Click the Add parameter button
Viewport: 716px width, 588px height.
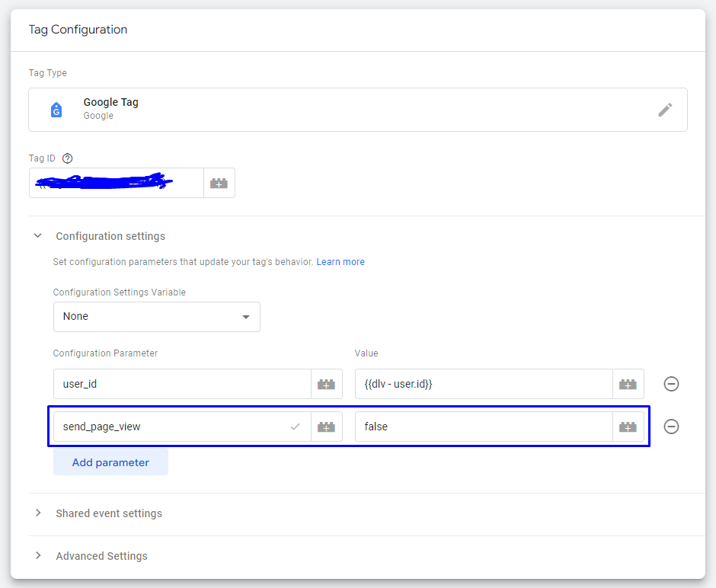(x=110, y=462)
